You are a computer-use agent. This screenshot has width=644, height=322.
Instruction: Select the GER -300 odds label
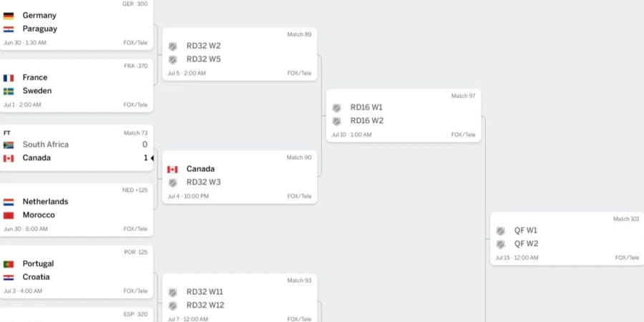[x=135, y=4]
